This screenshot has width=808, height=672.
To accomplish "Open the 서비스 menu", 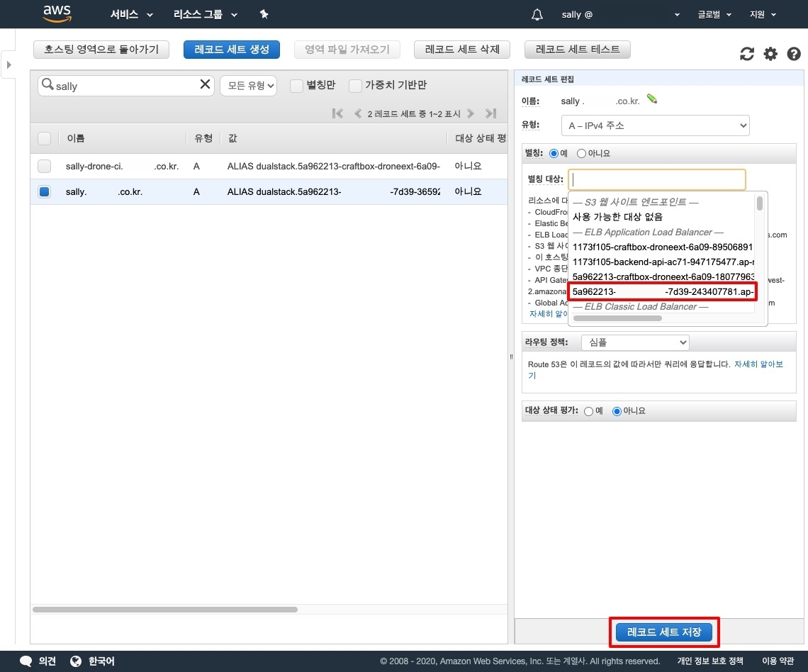I will [x=131, y=14].
